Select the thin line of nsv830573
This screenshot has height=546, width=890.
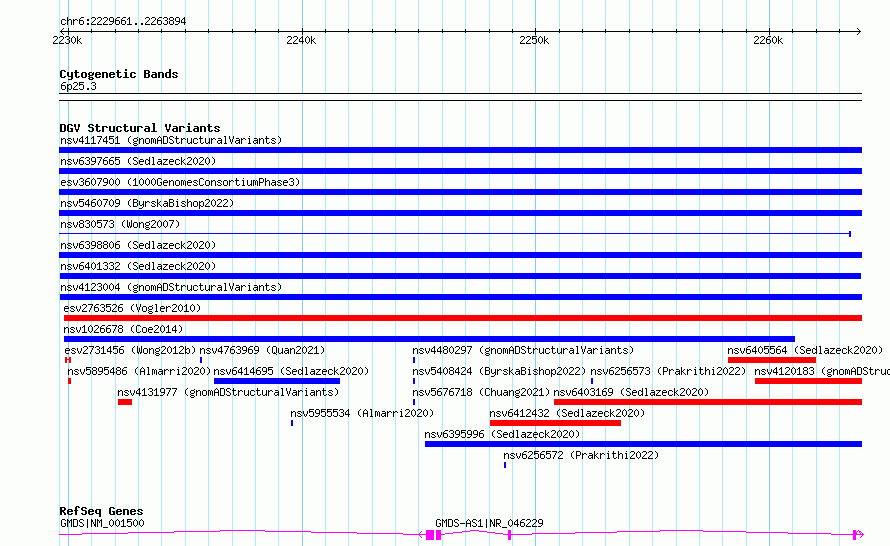(x=455, y=234)
